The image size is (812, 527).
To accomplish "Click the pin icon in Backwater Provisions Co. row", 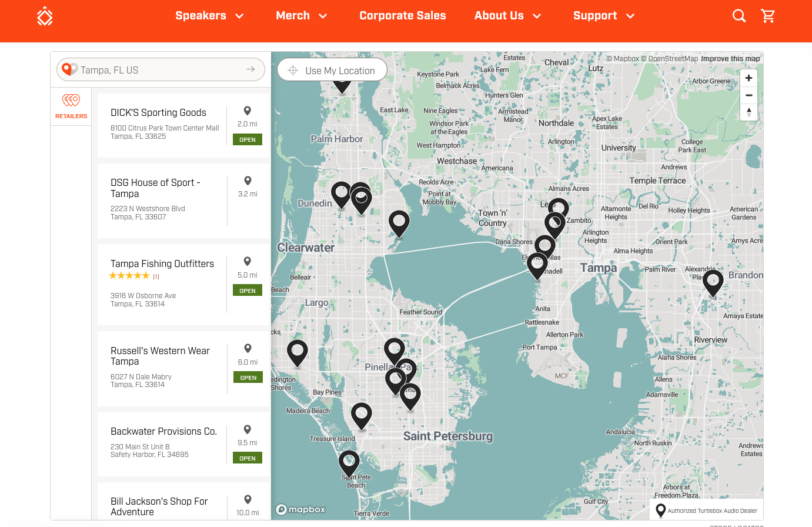I will click(x=248, y=429).
